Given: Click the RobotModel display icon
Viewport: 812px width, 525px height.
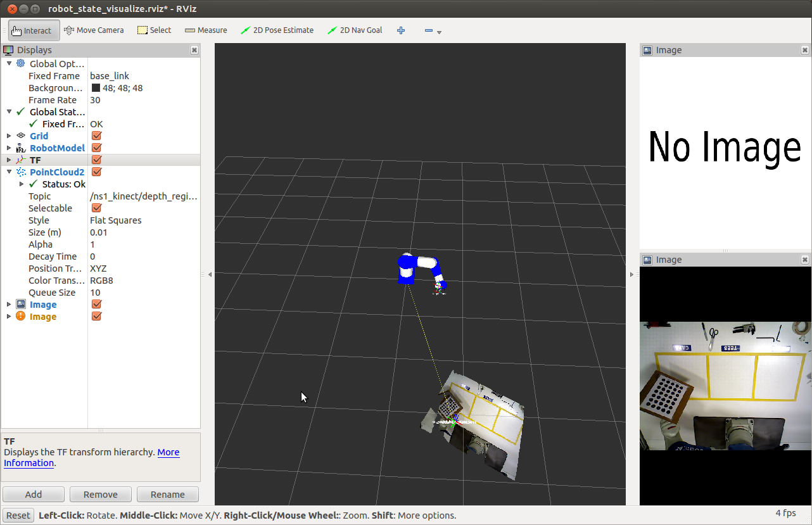Looking at the screenshot, I should click(x=21, y=148).
